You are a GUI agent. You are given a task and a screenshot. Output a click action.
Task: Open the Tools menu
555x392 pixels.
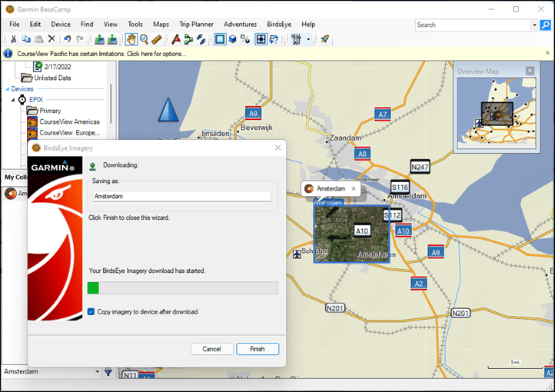coord(135,25)
